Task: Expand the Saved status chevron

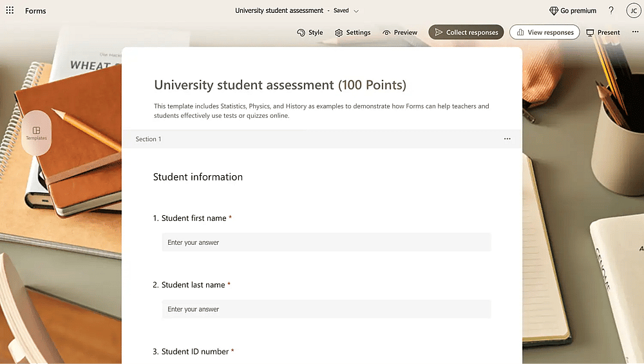Action: [356, 11]
